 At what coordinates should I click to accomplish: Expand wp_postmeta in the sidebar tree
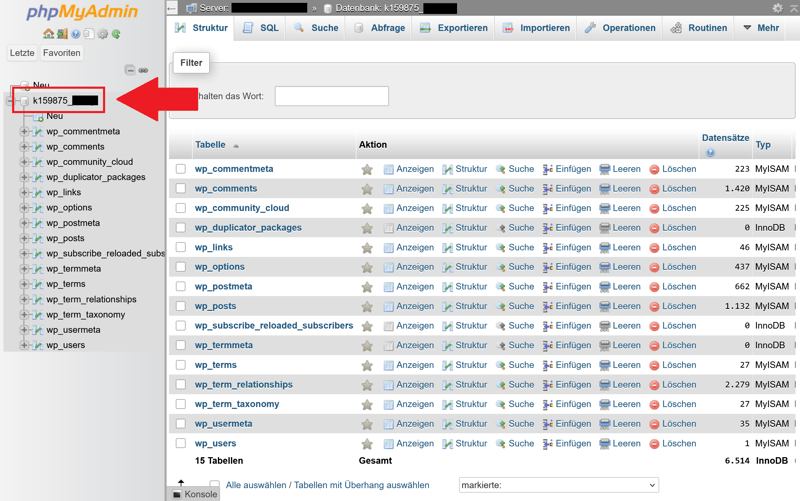25,223
